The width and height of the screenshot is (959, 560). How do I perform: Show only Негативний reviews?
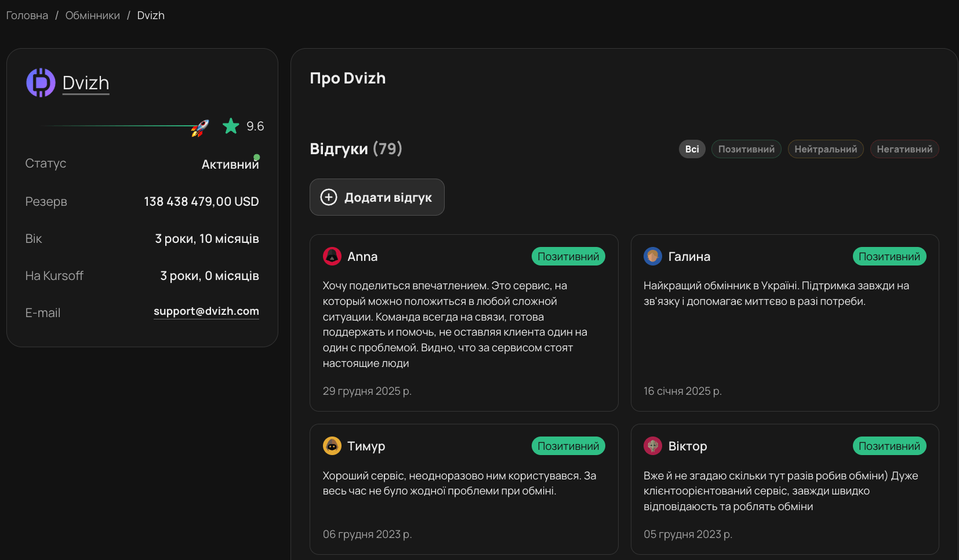[904, 149]
